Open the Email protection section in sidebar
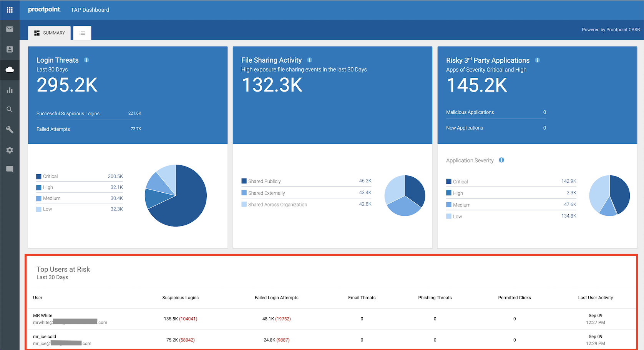This screenshot has height=350, width=644. 10,29
